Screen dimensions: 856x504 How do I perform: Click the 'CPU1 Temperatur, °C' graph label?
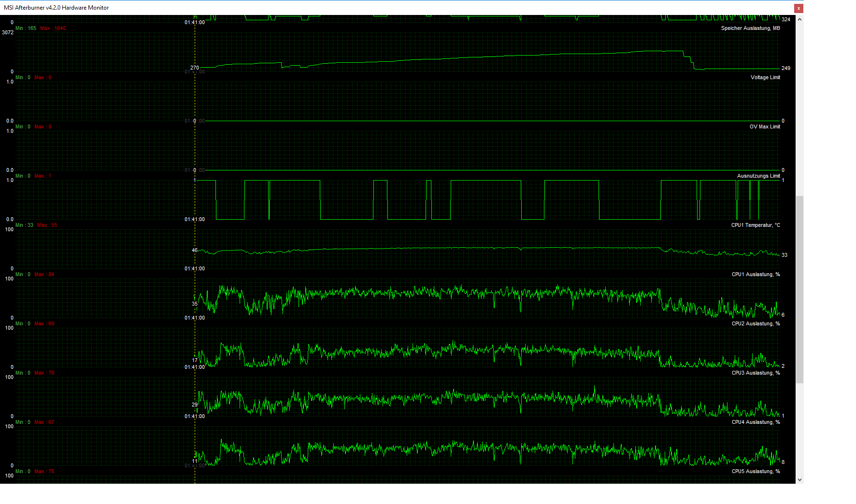tap(756, 225)
